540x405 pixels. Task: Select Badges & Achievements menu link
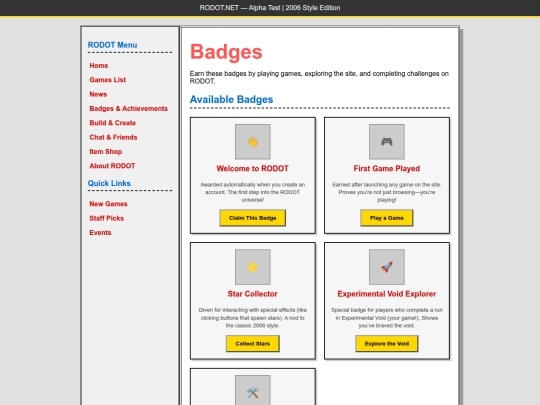point(128,108)
